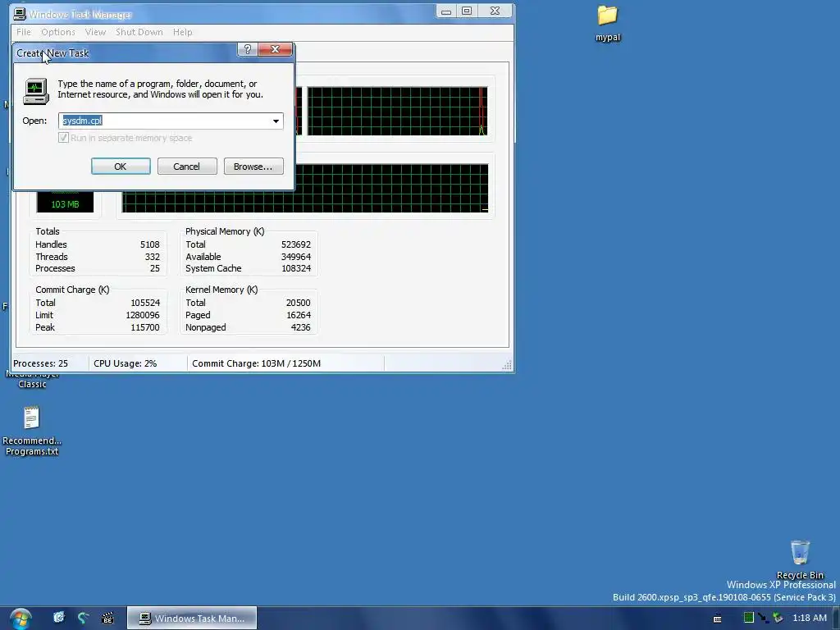Image resolution: width=840 pixels, height=630 pixels.
Task: Click the Commit Charge Limit 1280096
Action: coord(143,315)
